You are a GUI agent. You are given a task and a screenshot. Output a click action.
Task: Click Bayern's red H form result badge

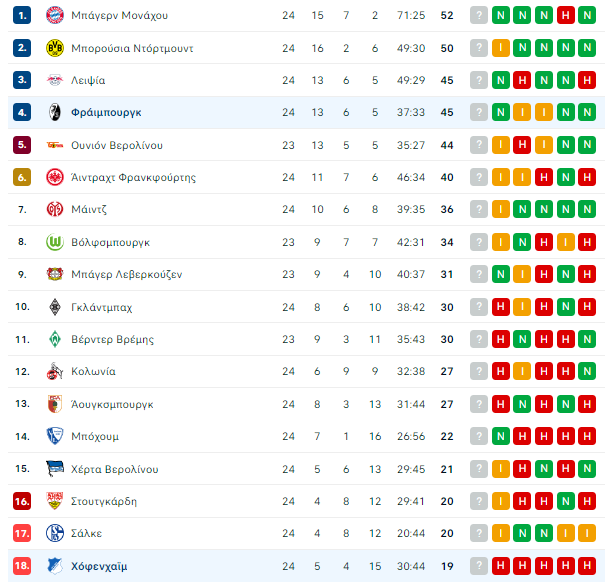tap(566, 16)
